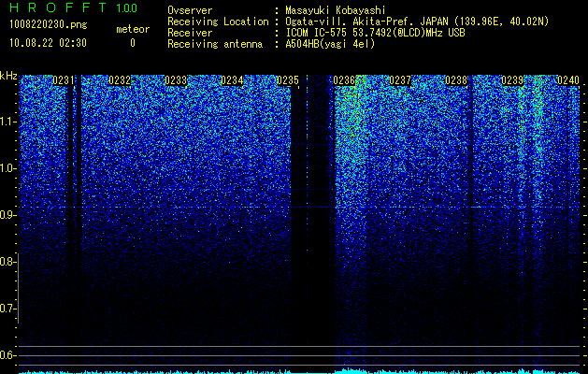Click the 0.8 frequency axis label
This screenshot has width=588, height=374.
click(7, 262)
